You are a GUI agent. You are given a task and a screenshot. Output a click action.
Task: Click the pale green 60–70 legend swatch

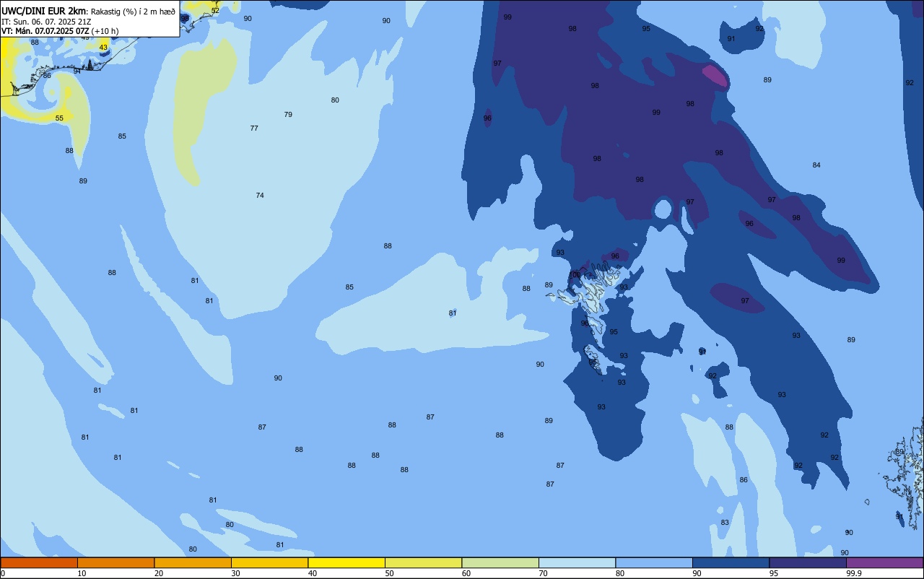500,562
